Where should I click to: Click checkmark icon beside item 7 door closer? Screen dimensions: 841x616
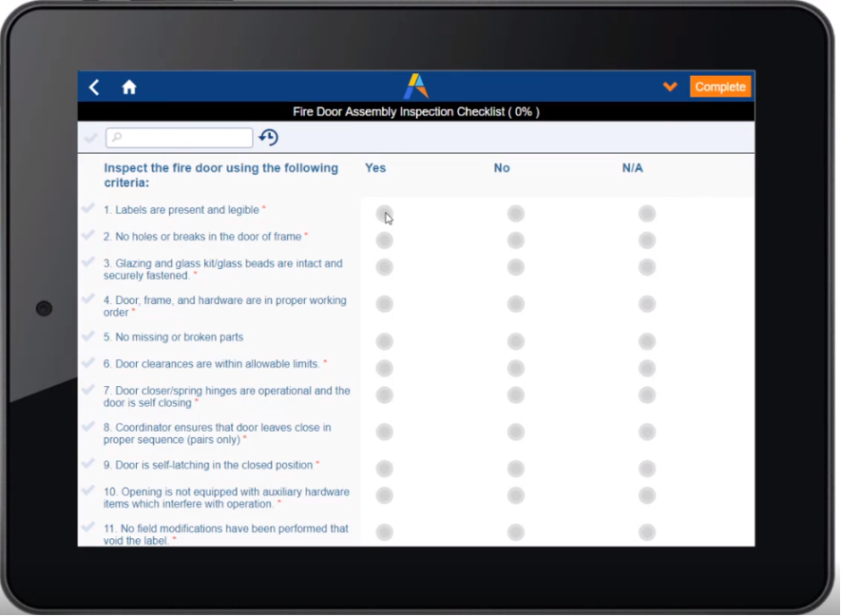[x=88, y=390]
